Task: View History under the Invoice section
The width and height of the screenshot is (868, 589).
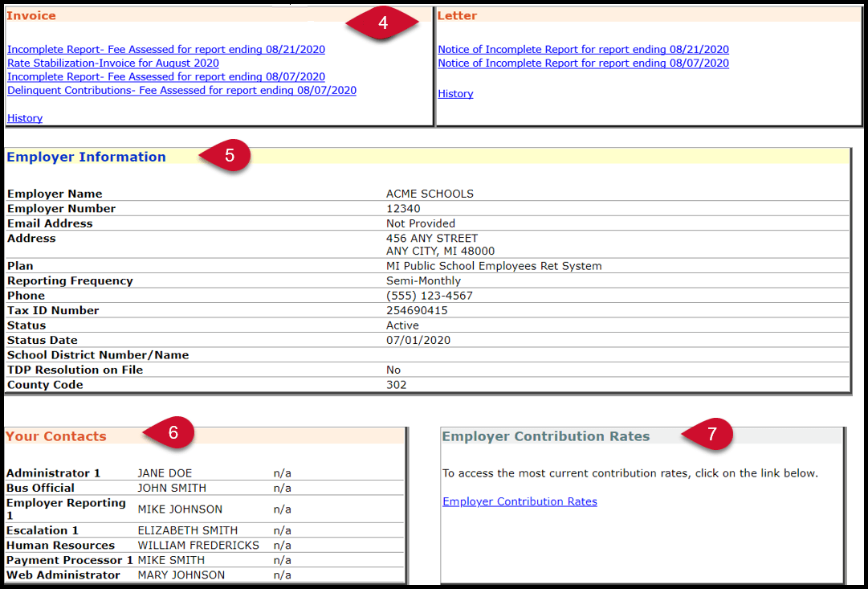Action: [24, 118]
